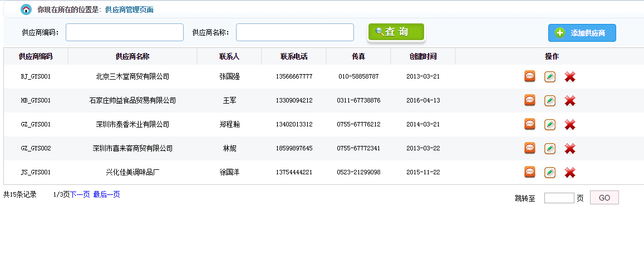The height and width of the screenshot is (274, 644).
Task: Edit supplier 石家庄帅益食品贸易有限公司
Action: click(549, 101)
